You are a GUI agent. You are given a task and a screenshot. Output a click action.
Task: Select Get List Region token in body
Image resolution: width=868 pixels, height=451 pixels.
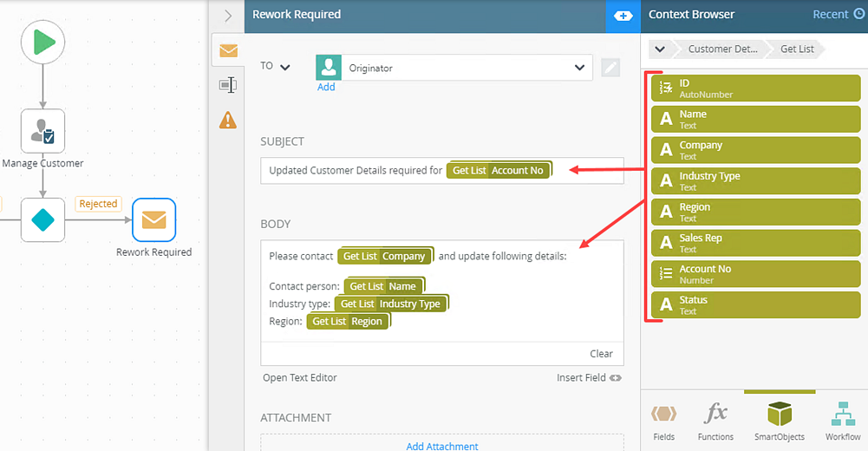(x=348, y=322)
